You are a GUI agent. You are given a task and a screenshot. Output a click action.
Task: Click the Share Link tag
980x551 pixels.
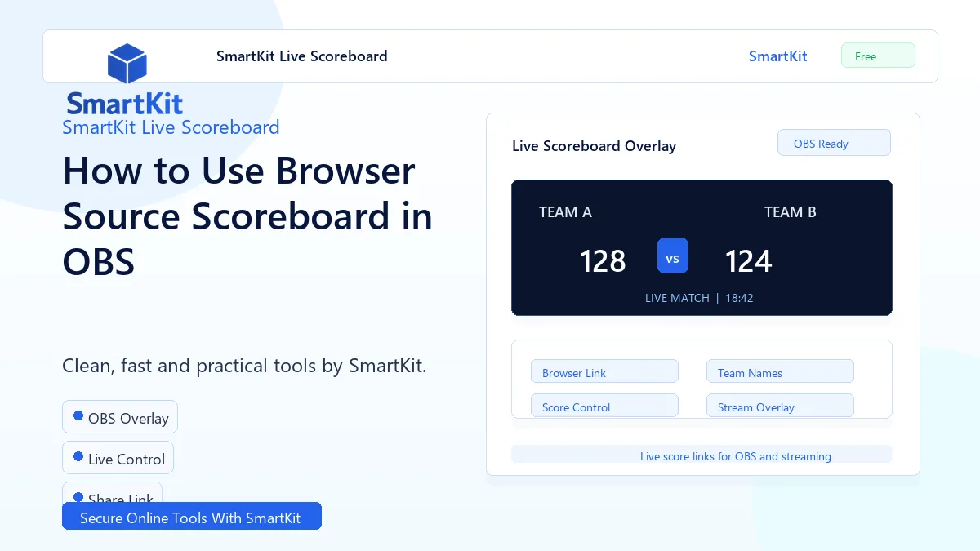pyautogui.click(x=113, y=492)
